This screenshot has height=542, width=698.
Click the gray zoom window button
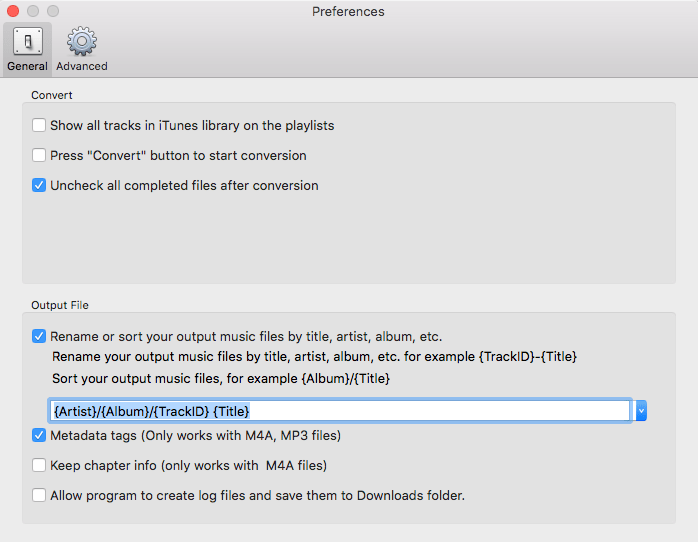[x=53, y=11]
